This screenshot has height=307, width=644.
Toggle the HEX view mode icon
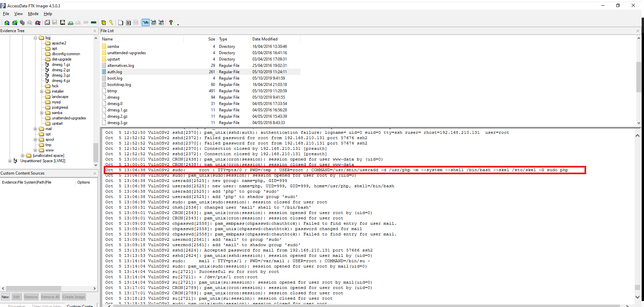click(161, 23)
